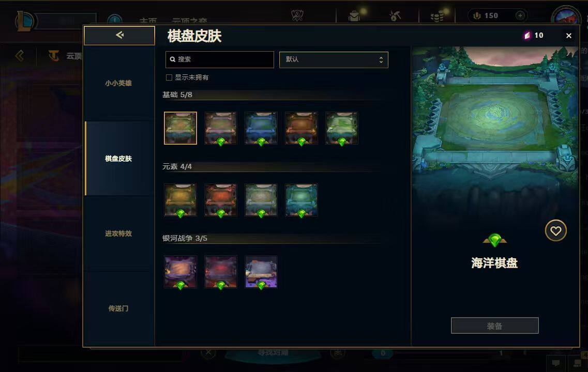Close the 棋盘皮肤 dialog
The image size is (588, 372).
[x=568, y=36]
